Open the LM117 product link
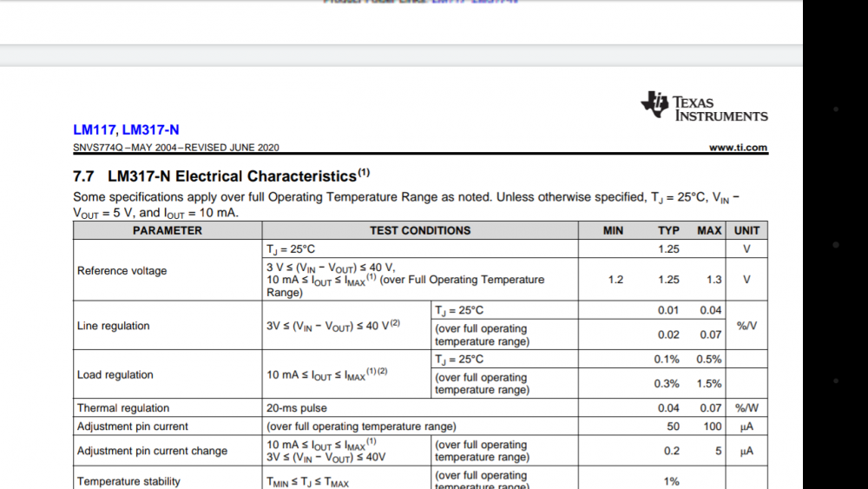The height and width of the screenshot is (489, 868). 94,129
